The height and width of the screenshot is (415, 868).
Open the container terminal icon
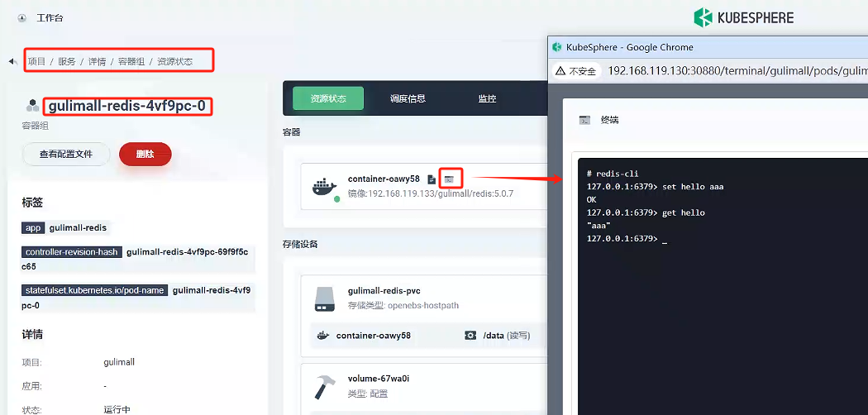[450, 179]
